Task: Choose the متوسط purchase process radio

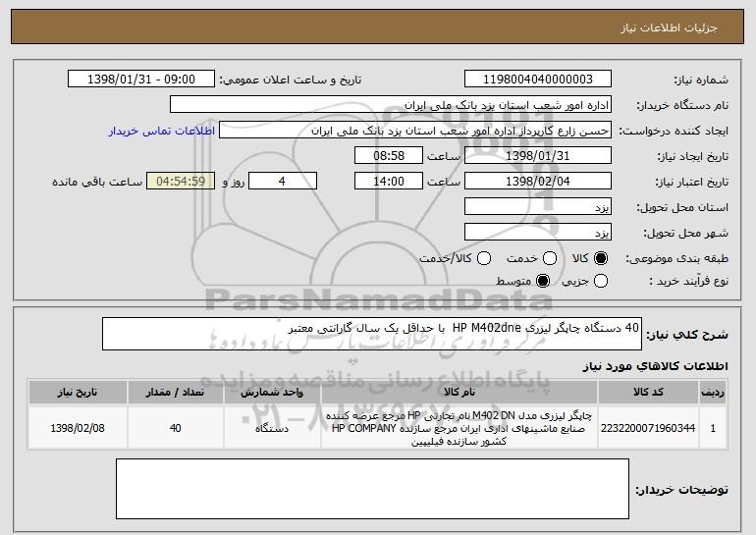Action: [543, 281]
